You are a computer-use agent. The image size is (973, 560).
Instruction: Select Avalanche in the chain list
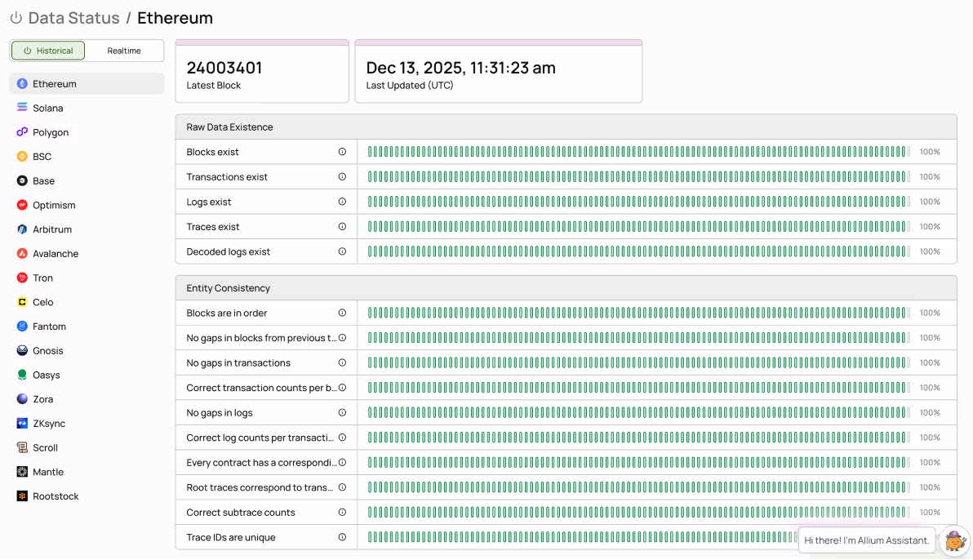pos(87,253)
